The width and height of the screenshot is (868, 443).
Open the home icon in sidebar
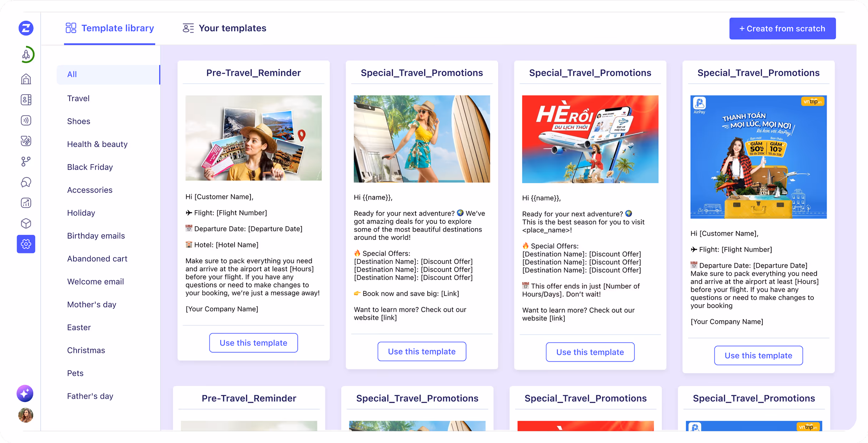tap(26, 79)
